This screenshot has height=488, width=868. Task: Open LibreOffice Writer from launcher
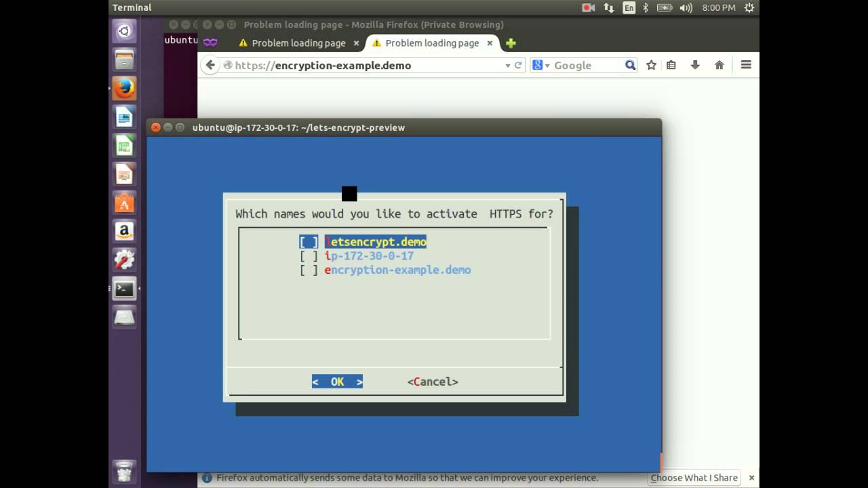click(124, 117)
